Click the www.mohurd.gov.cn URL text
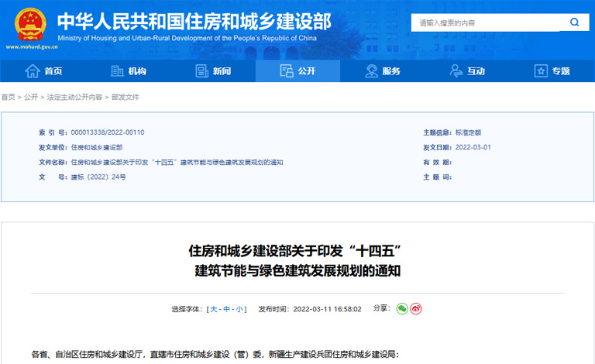The image size is (595, 364). 32,47
